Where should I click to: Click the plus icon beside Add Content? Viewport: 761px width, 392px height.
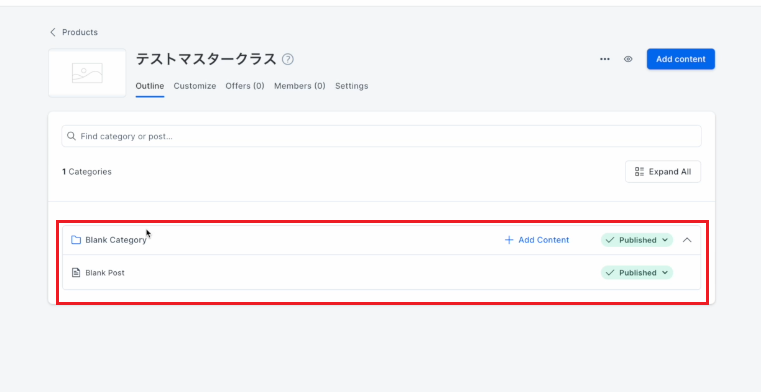(509, 240)
